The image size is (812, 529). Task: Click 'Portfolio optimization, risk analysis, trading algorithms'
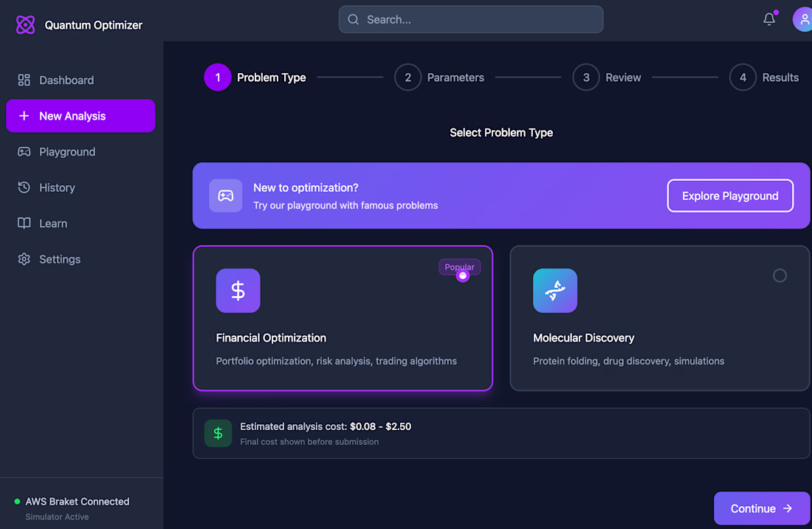click(336, 361)
